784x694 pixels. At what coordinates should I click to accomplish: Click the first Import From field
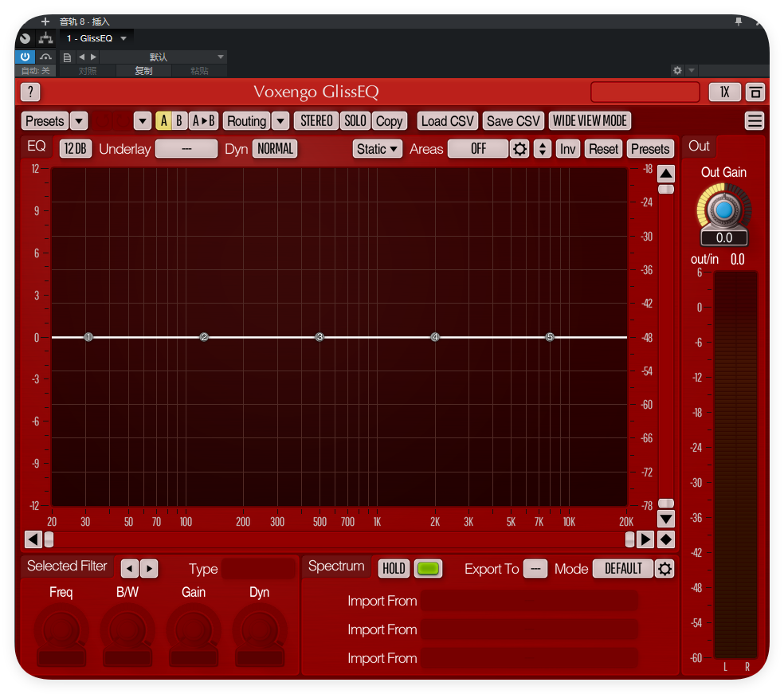click(530, 601)
